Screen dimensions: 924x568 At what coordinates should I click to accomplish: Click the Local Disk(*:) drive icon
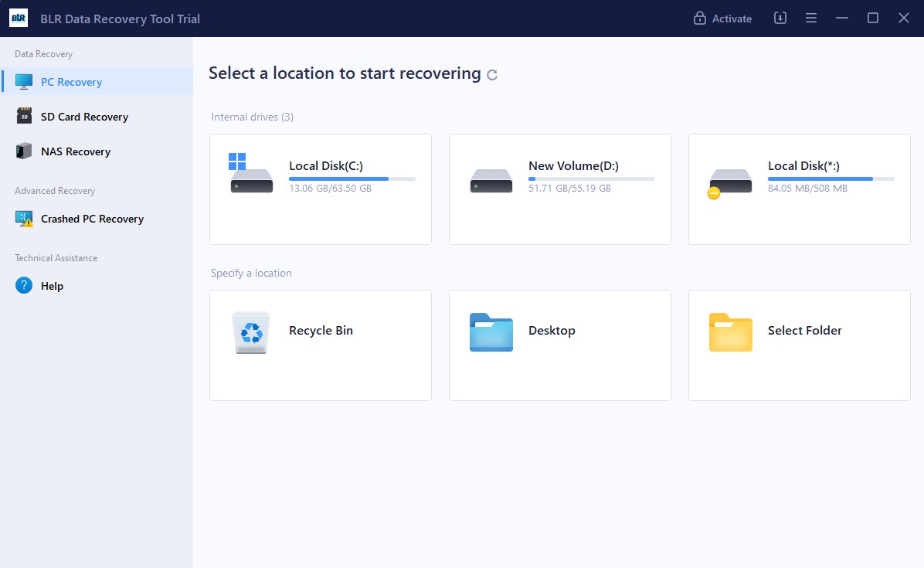[x=729, y=183]
